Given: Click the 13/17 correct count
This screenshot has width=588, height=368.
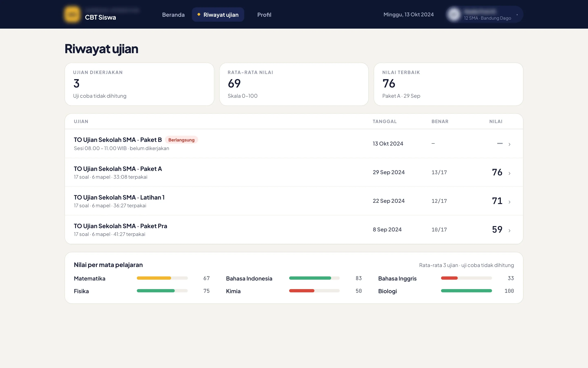Looking at the screenshot, I should tap(439, 172).
